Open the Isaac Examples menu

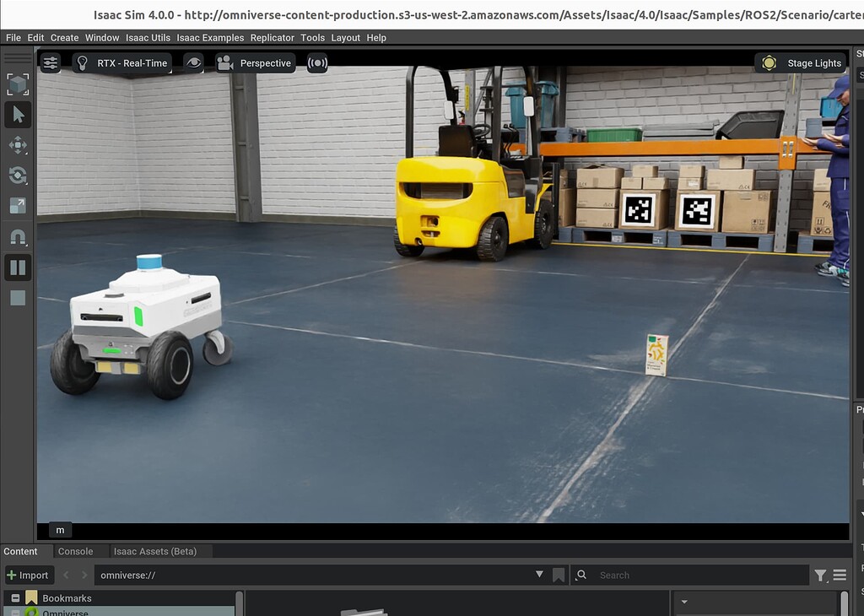coord(210,38)
